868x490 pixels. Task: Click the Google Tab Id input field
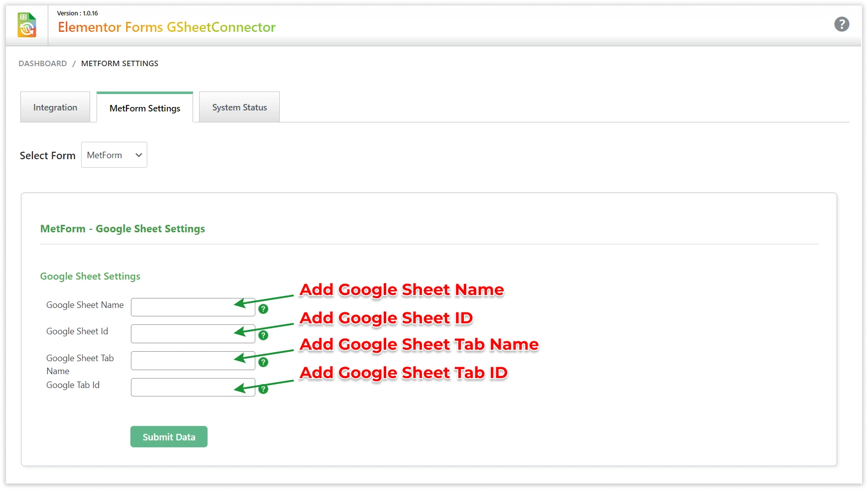point(182,388)
